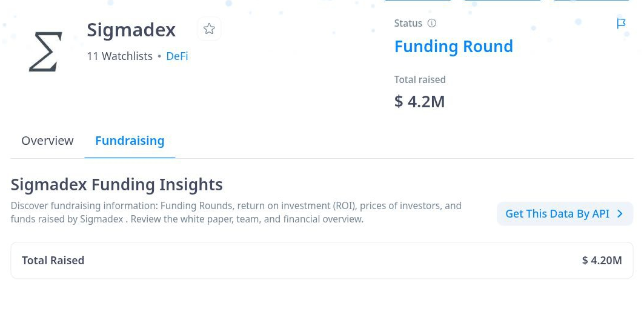Click the flag report icon
This screenshot has width=644, height=320.
point(621,24)
